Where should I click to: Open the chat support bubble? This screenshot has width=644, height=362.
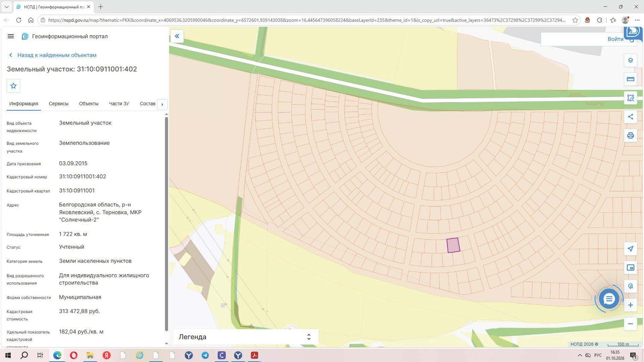coord(609,299)
